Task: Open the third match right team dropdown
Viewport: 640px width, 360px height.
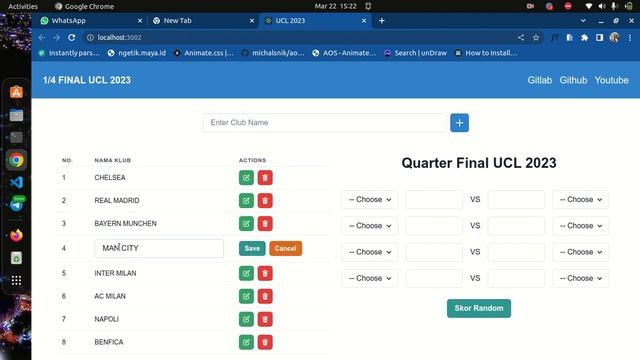Action: click(x=580, y=252)
